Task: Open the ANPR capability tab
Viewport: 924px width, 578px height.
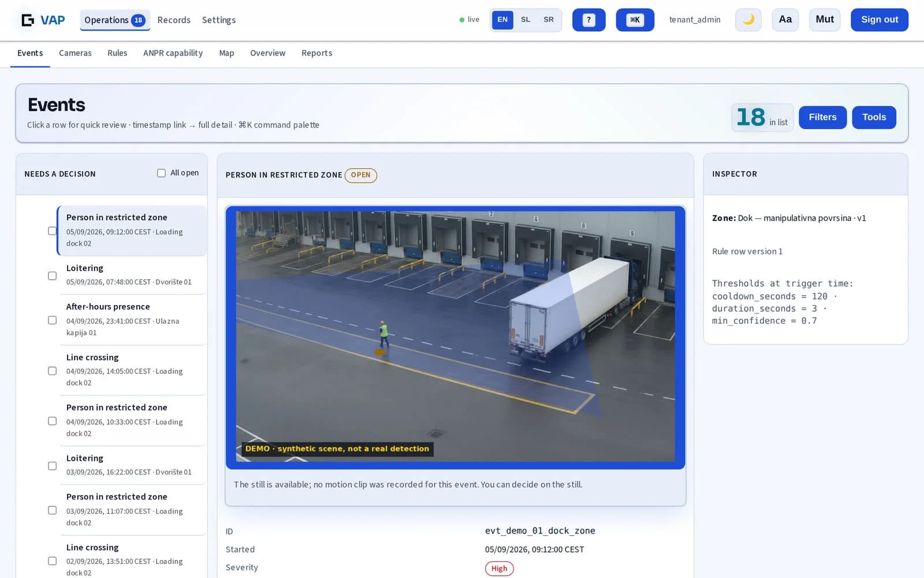Action: tap(173, 53)
